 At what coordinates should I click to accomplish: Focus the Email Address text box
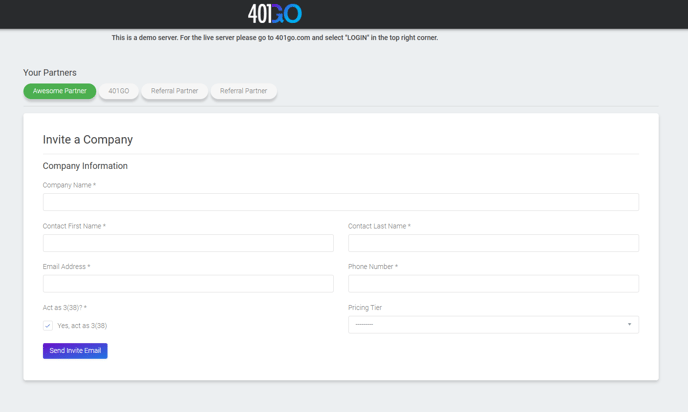(x=188, y=284)
